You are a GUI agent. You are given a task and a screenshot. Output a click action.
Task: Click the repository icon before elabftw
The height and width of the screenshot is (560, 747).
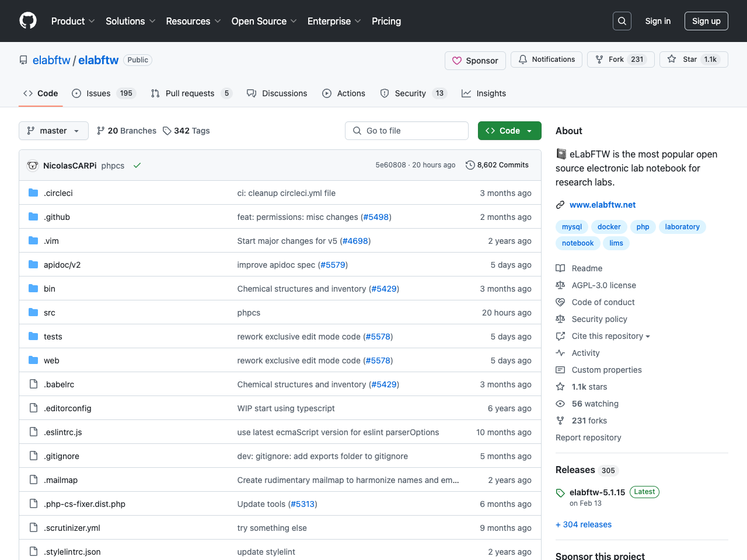[x=23, y=60]
